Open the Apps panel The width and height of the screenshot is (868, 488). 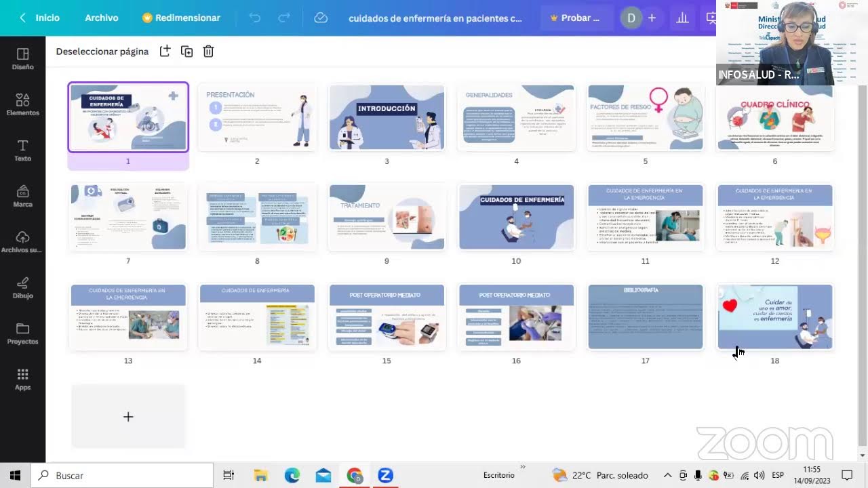22,380
